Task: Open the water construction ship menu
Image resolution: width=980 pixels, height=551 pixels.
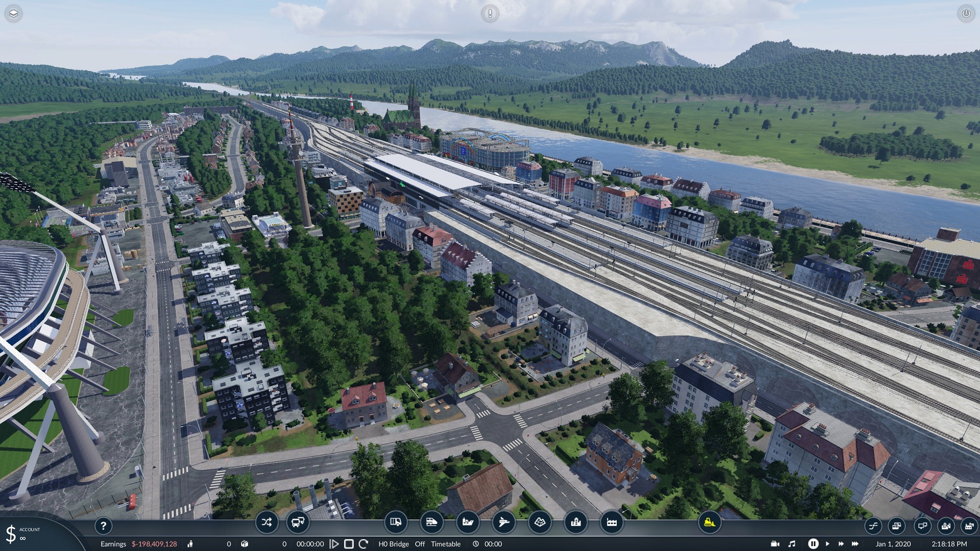Action: tap(468, 522)
